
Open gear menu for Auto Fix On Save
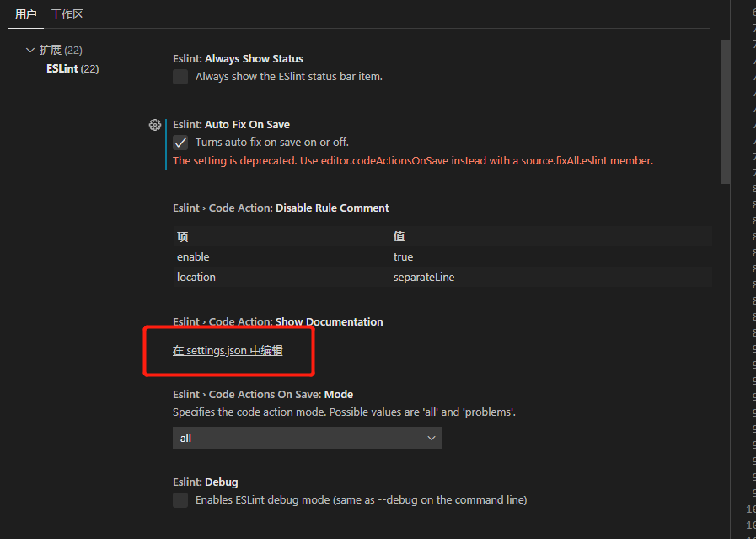[155, 125]
